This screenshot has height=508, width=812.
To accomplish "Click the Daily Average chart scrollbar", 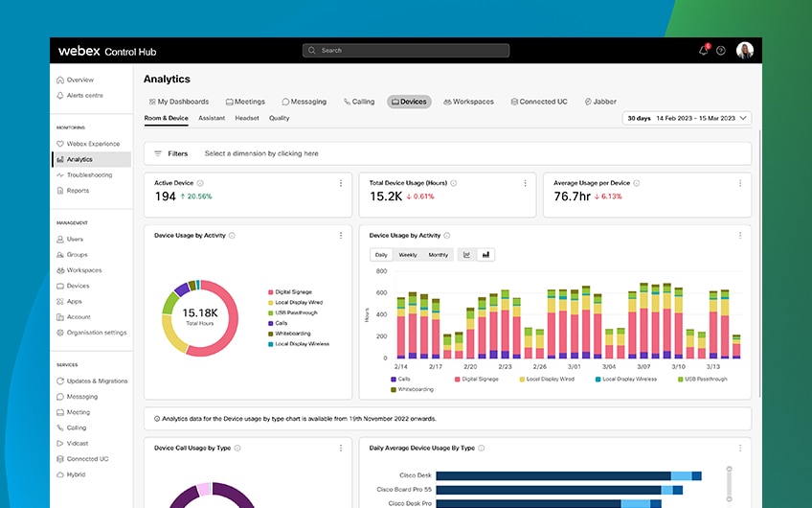I will [729, 484].
